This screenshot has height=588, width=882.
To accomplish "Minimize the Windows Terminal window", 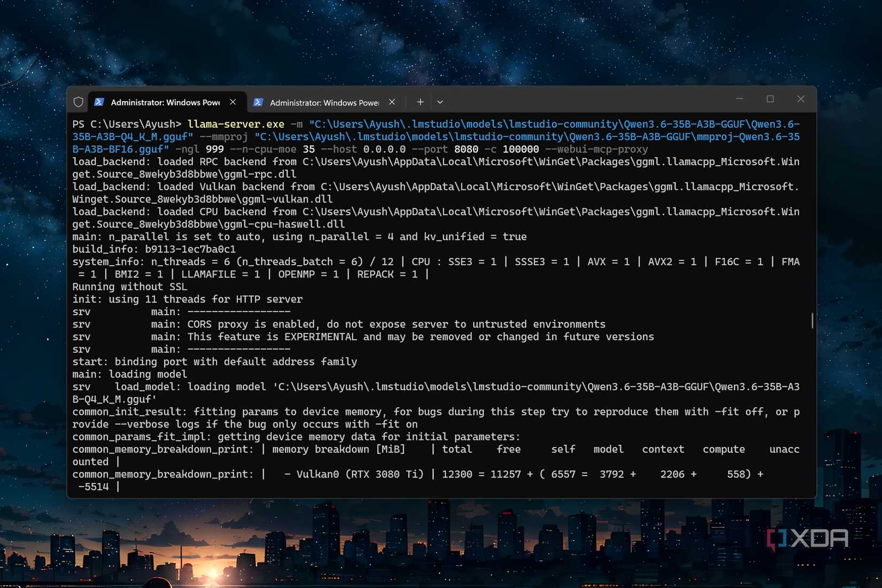I will coord(739,99).
